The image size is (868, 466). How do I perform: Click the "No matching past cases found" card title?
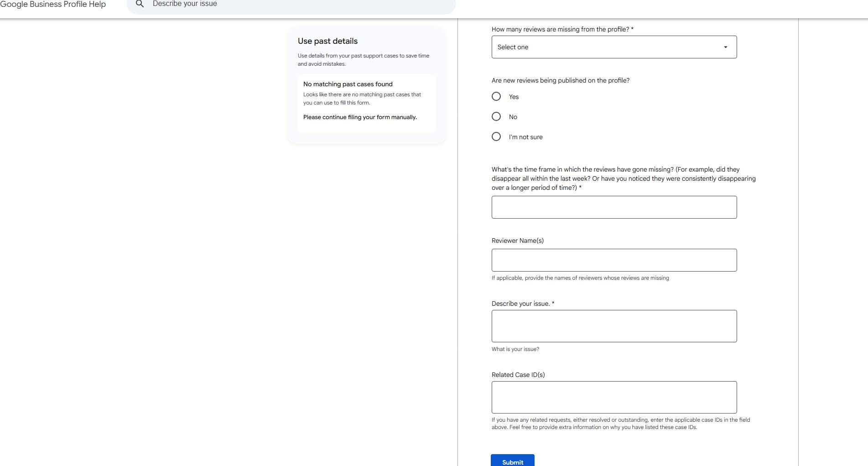(x=348, y=84)
